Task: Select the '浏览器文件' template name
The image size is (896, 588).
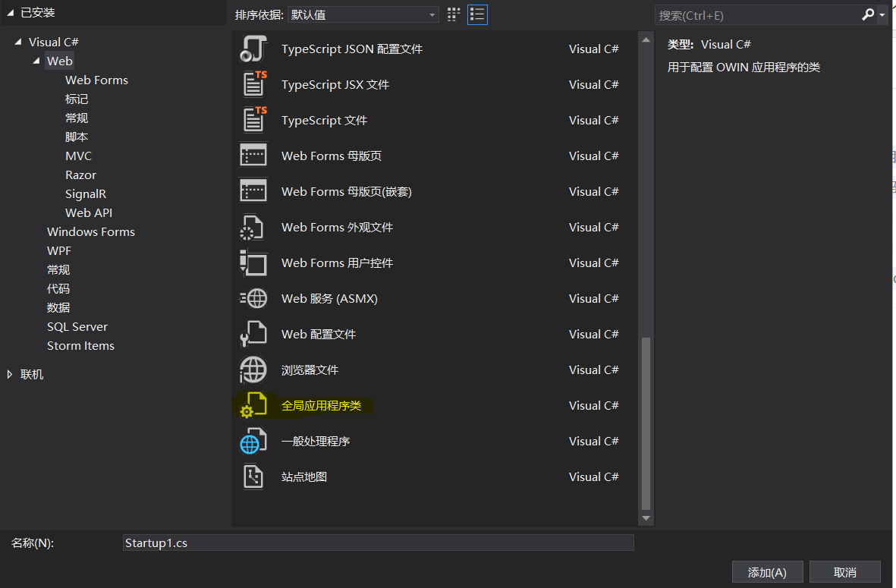Action: pos(310,369)
